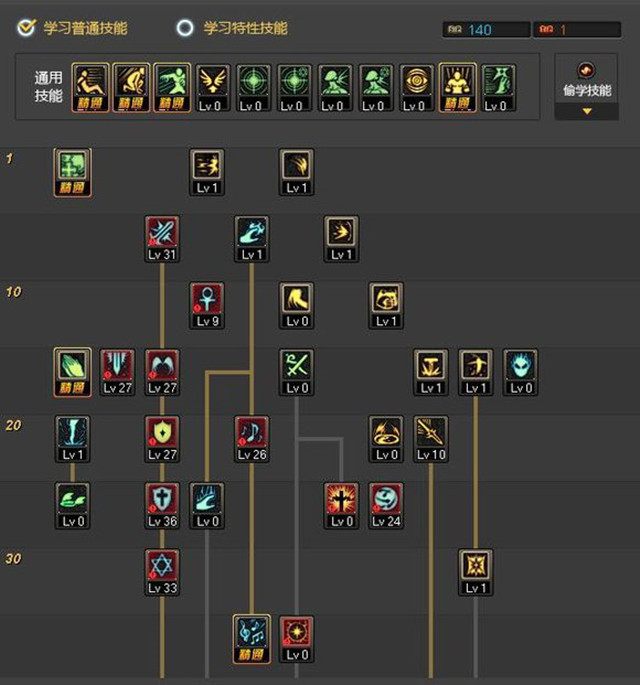This screenshot has width=640, height=685.
Task: Open the 偷学技能 panel button
Action: 586,81
